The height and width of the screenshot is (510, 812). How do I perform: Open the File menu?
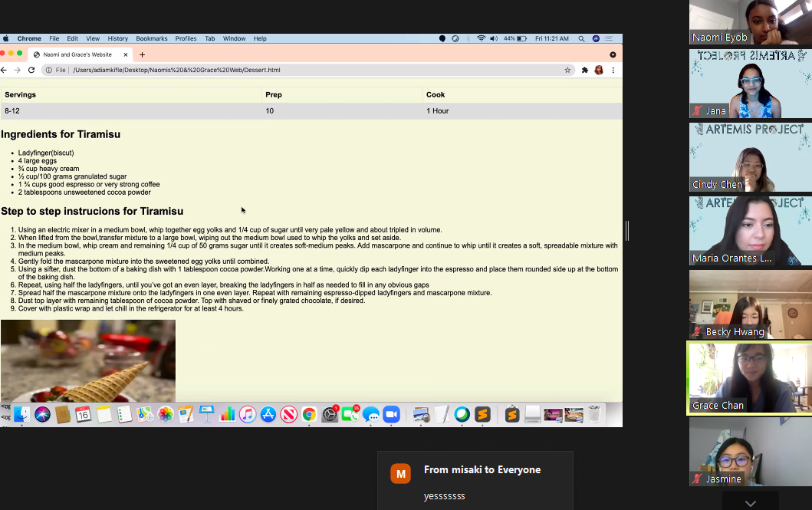(54, 38)
